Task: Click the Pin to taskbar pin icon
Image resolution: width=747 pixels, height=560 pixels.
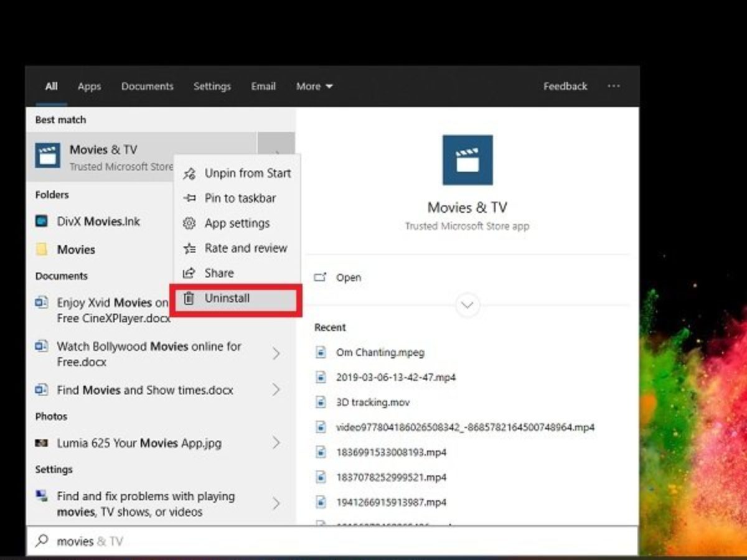Action: [x=189, y=198]
